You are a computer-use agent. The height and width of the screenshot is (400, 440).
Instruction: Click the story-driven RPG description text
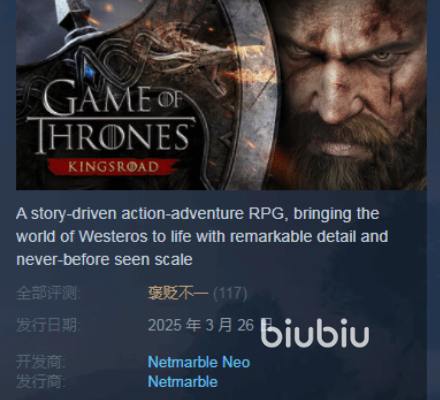point(202,237)
